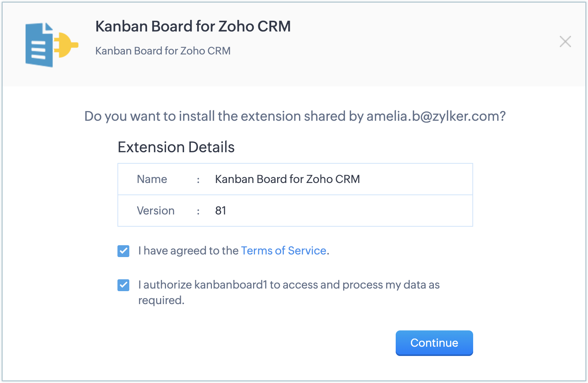
Task: Click the 'I have agreed to the' text
Action: click(x=188, y=251)
